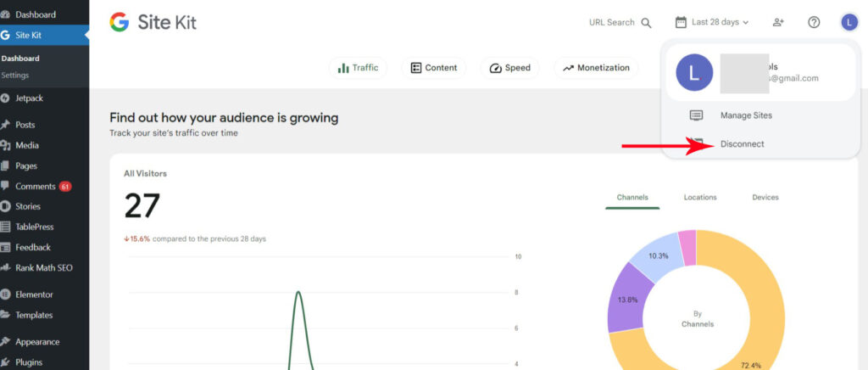Click the Jetpack icon in sidebar
Viewport: 868px width, 370px height.
click(x=6, y=98)
